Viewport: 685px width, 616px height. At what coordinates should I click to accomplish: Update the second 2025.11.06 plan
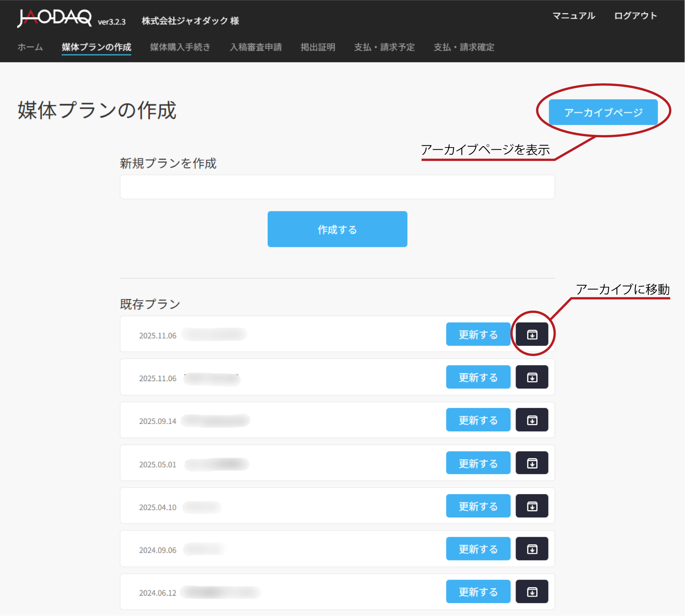tap(478, 377)
